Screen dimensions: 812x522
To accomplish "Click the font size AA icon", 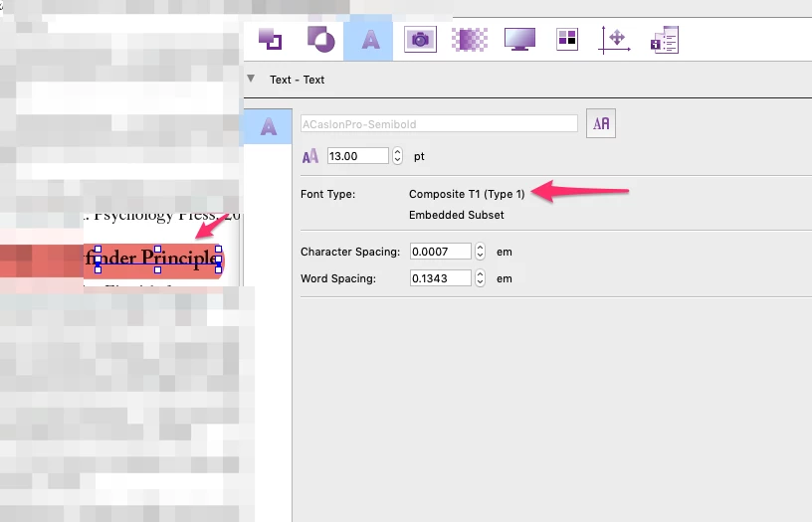I will click(x=310, y=156).
